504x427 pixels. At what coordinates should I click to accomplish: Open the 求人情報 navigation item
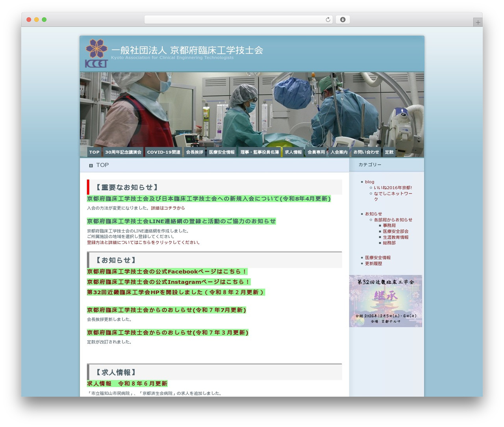pos(293,152)
